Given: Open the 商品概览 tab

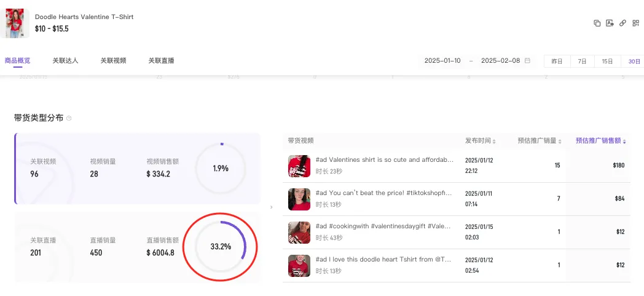Looking at the screenshot, I should pos(17,60).
